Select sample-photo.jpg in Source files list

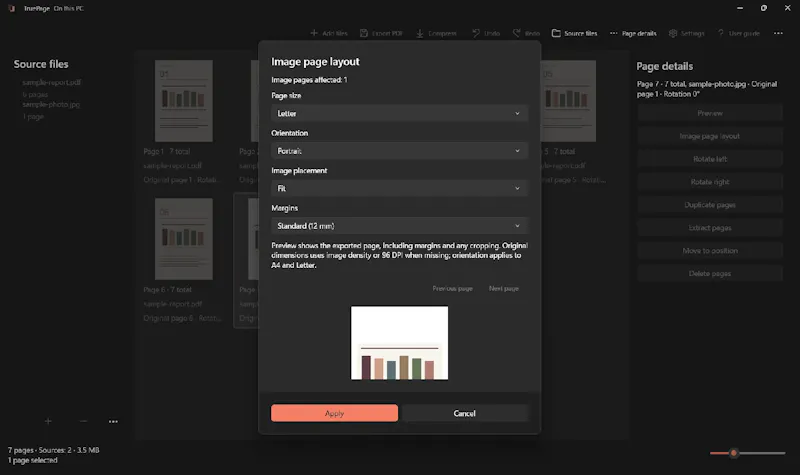tap(51, 105)
